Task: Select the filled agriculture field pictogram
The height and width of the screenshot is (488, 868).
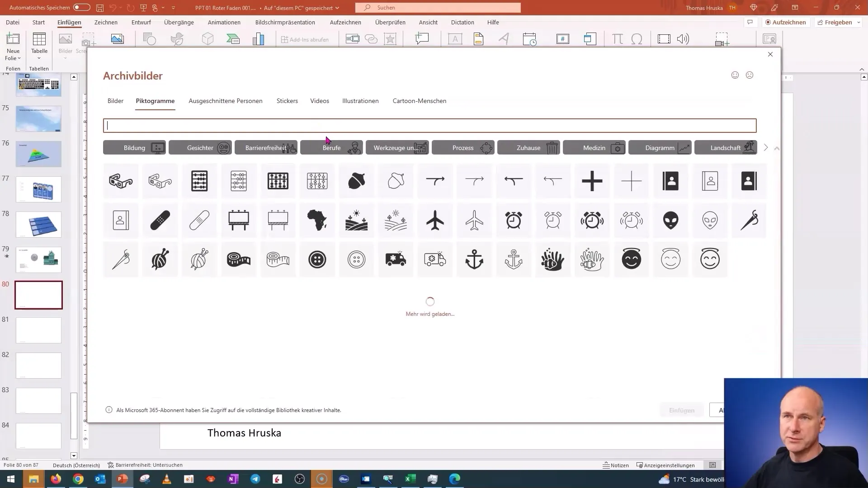Action: 357,220
